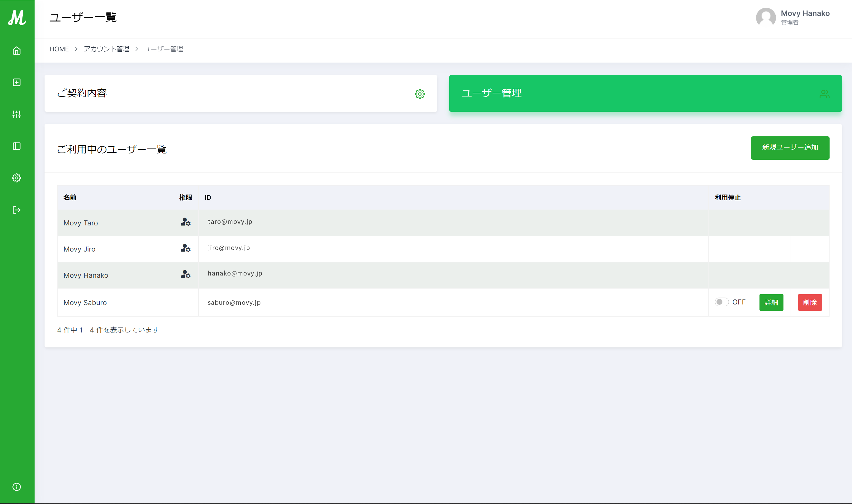
Task: Click the logout arrow icon in sidebar
Action: click(17, 210)
